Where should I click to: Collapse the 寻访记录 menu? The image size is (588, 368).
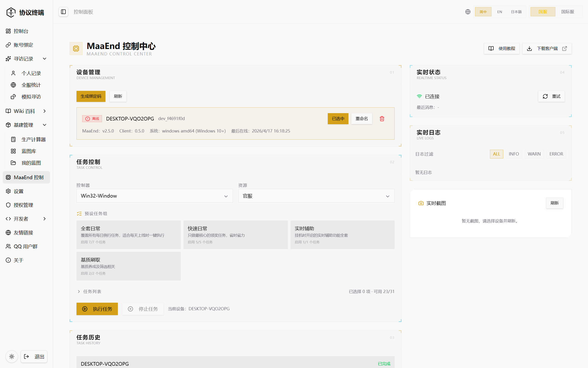tap(26, 59)
